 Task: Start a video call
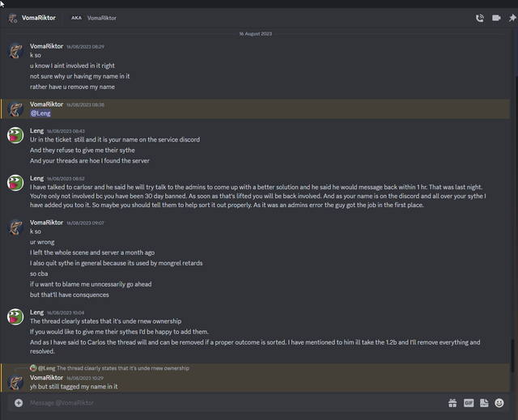(496, 18)
